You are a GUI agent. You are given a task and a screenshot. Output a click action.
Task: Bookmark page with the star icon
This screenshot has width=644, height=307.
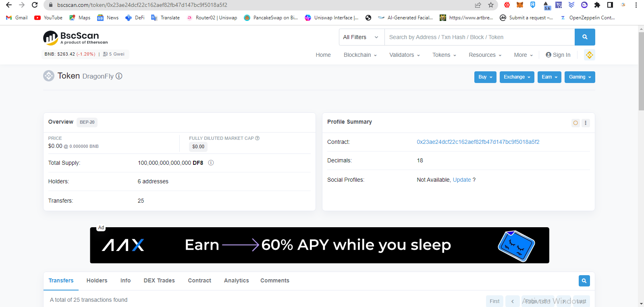(490, 5)
